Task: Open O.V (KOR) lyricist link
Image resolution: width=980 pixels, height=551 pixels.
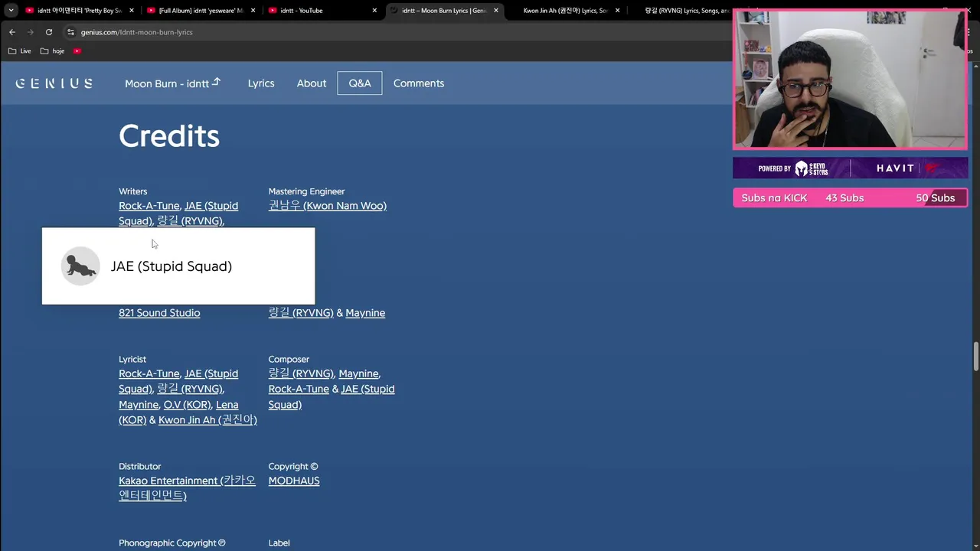Action: (187, 405)
